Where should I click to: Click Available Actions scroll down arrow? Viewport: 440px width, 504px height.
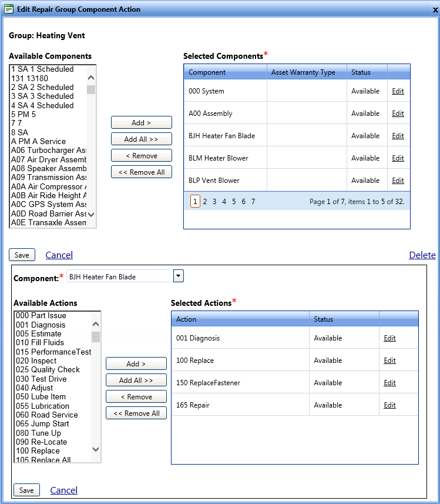(96, 449)
